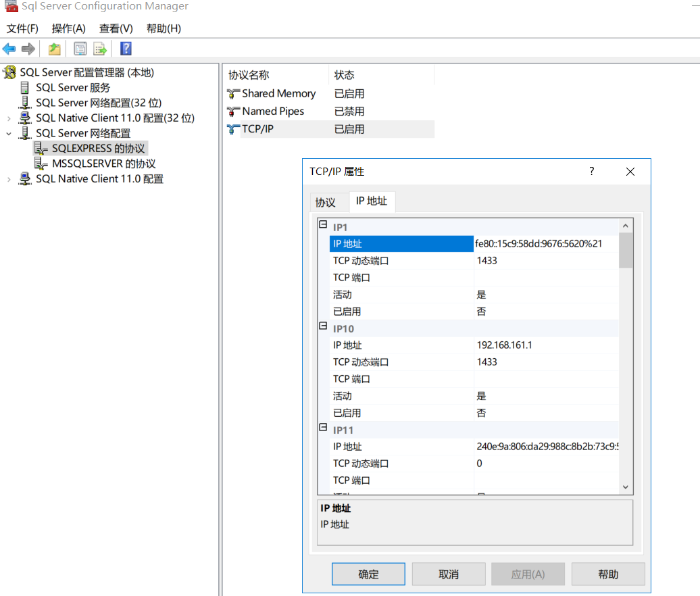Image resolution: width=700 pixels, height=596 pixels.
Task: Click the 确定 button
Action: [368, 574]
